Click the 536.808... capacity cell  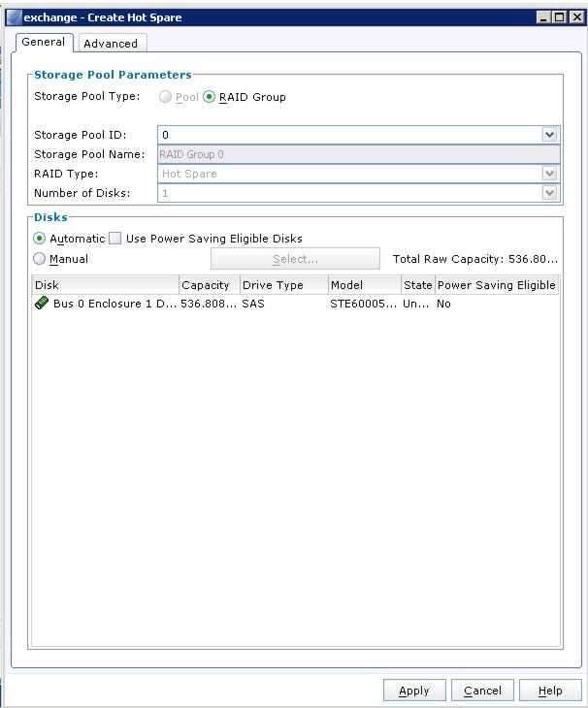209,304
